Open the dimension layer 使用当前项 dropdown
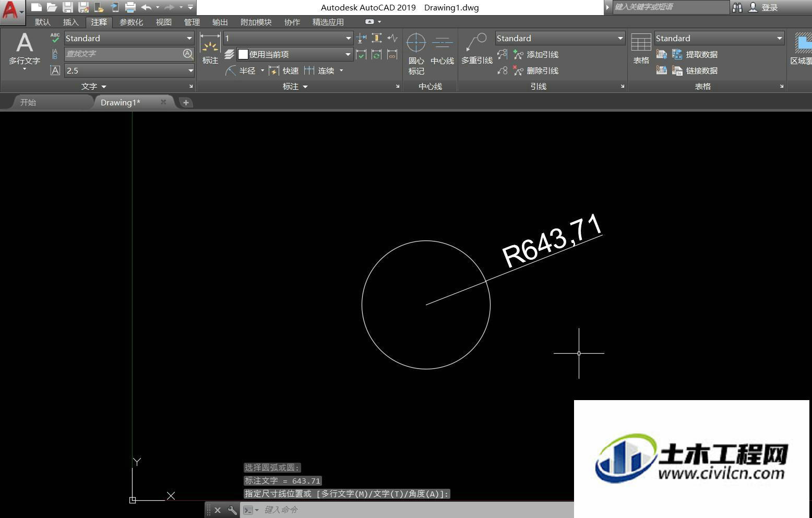This screenshot has width=812, height=518. 348,54
